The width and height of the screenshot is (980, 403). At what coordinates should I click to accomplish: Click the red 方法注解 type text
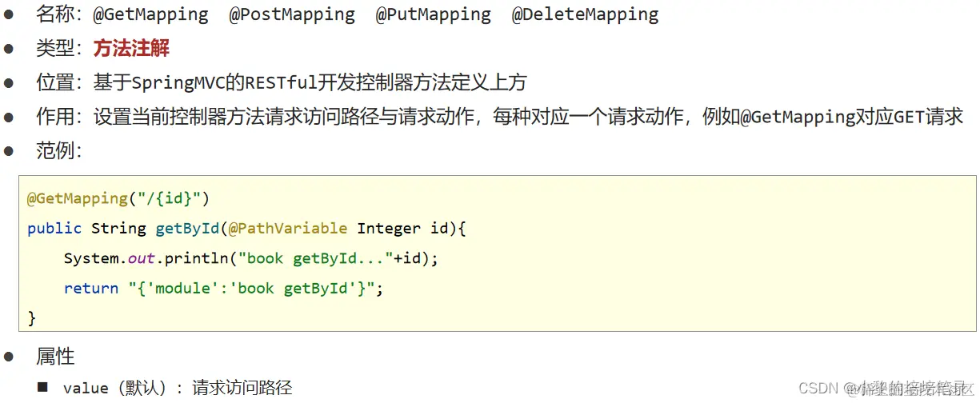point(131,48)
